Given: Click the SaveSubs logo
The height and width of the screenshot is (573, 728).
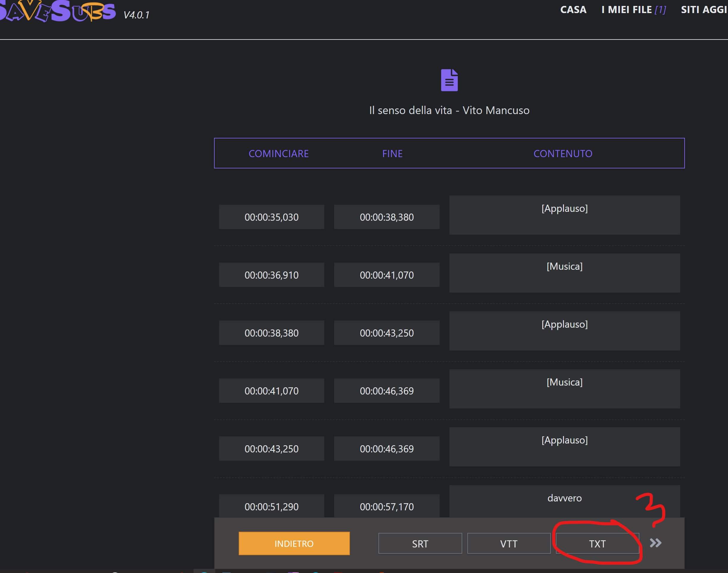Looking at the screenshot, I should (57, 11).
